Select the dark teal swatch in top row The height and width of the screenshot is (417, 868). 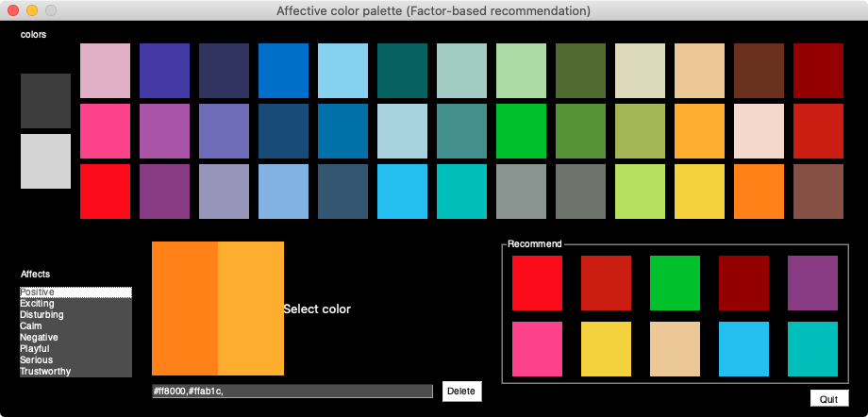point(402,71)
